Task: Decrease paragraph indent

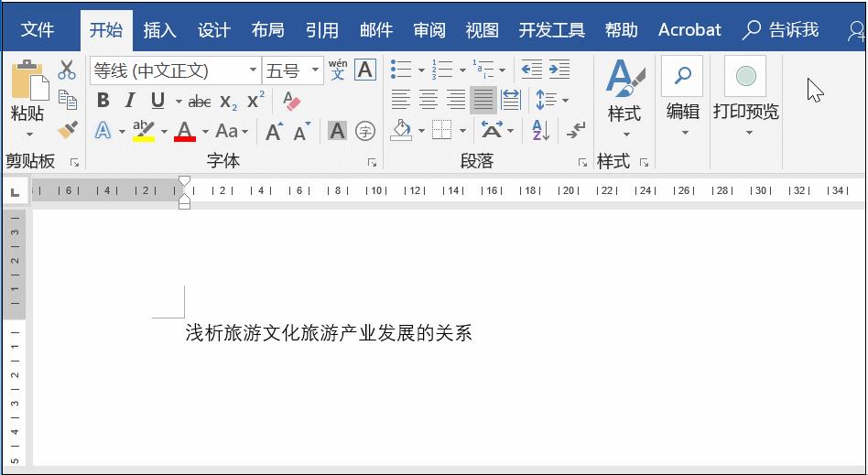Action: coord(531,70)
